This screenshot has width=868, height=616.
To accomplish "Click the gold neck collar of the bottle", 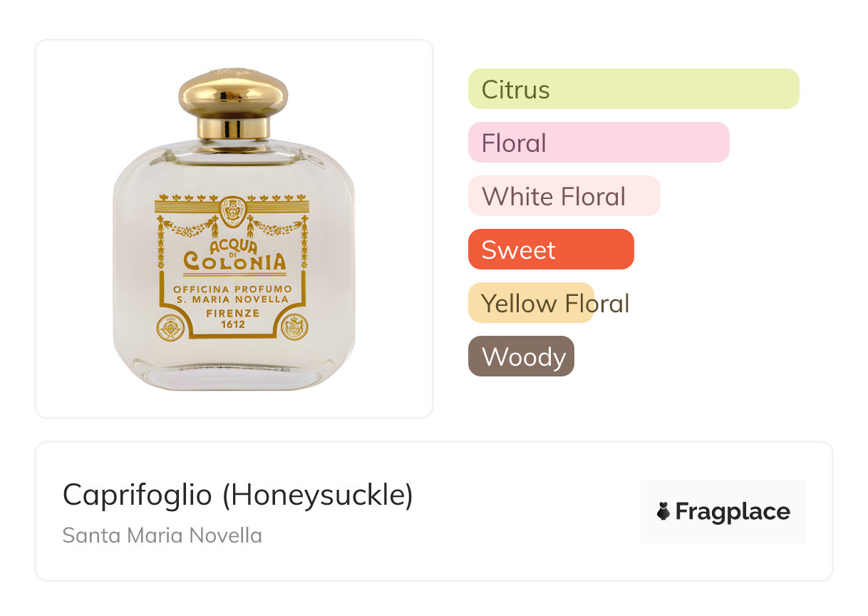I will [233, 128].
